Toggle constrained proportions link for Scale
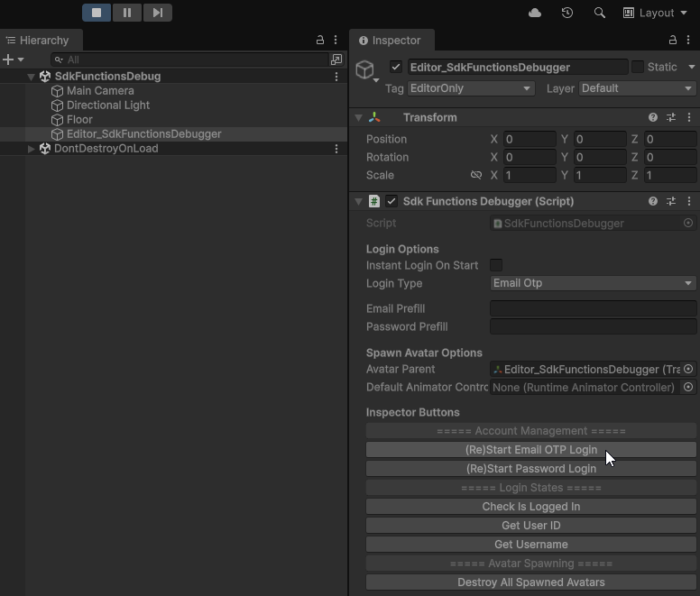 coord(476,175)
